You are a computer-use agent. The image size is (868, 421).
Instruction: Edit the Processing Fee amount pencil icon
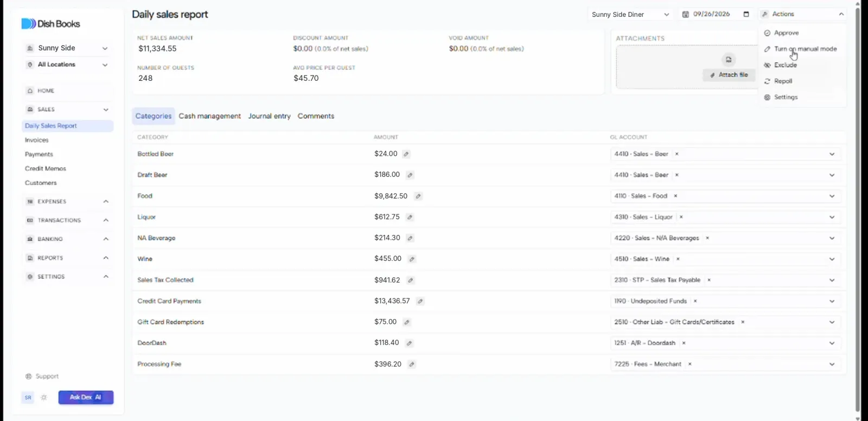pyautogui.click(x=412, y=365)
